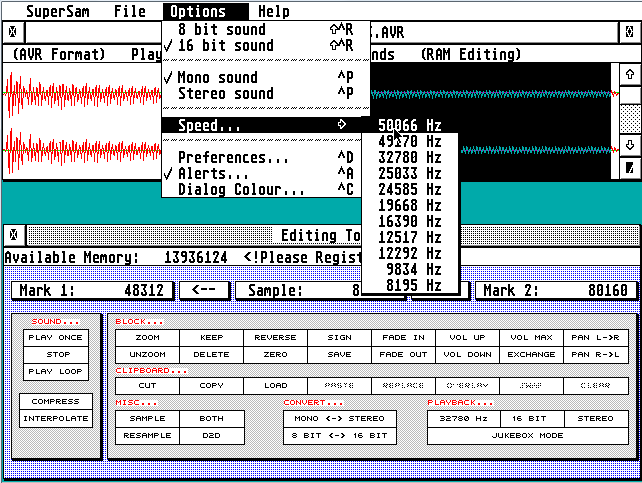Click the Fade In button
This screenshot has height=483, width=642.
pos(403,338)
